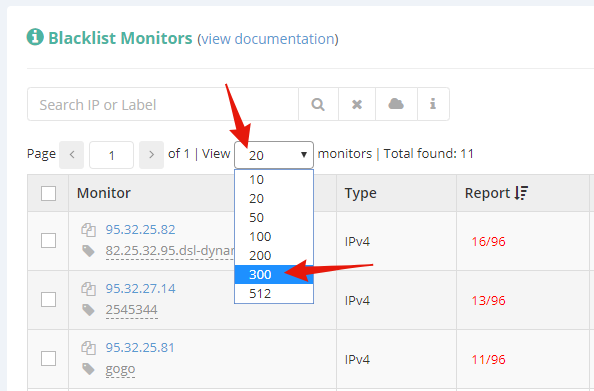Go to previous page arrow
The image size is (594, 391).
coord(72,155)
